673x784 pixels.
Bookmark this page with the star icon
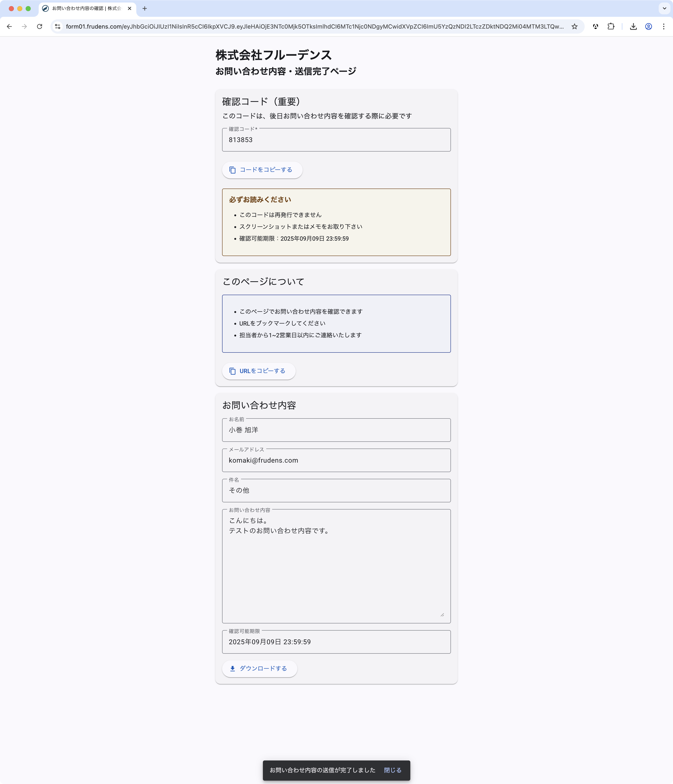coord(574,26)
